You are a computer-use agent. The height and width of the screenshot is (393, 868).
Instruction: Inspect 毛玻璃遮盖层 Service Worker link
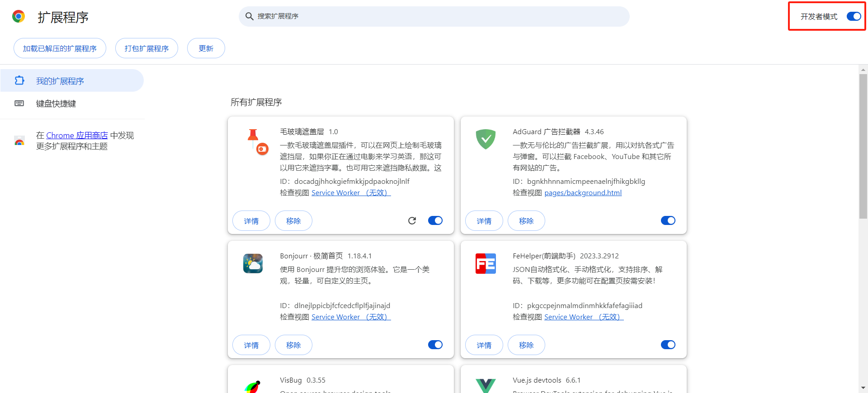point(351,192)
